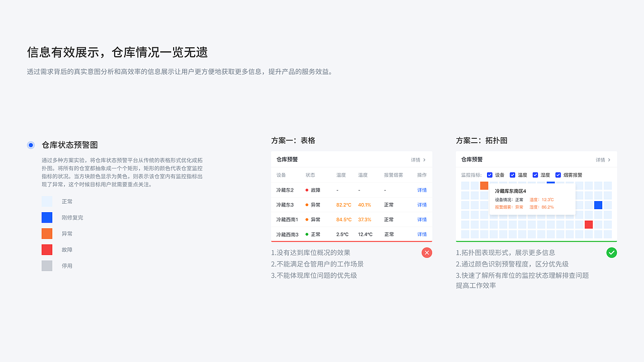Toggle the 烟雾报警 checkbox off
This screenshot has height=362, width=644.
pos(558,175)
